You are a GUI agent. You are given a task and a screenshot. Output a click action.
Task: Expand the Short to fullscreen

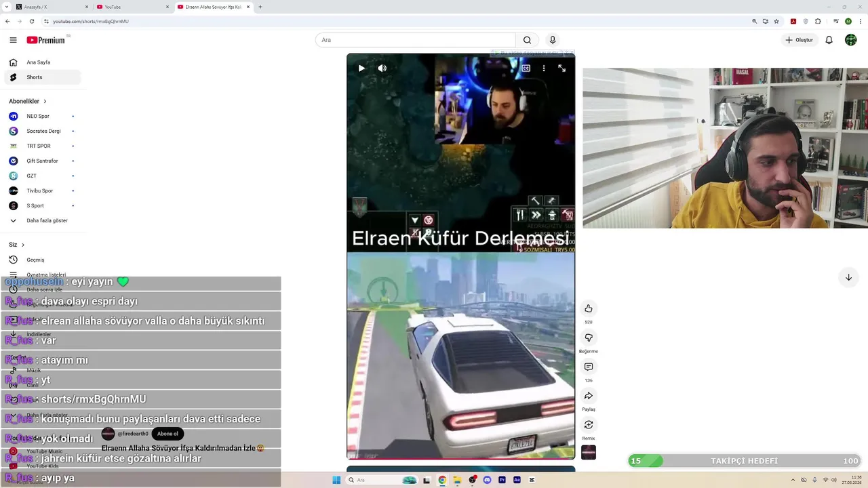561,68
